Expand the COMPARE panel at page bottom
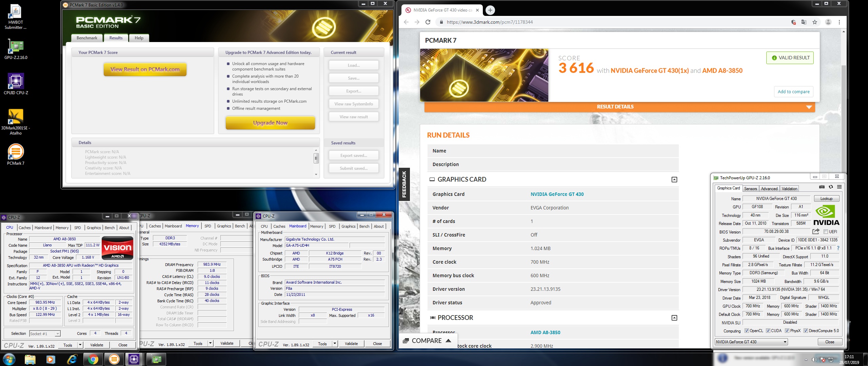The image size is (868, 366). click(x=427, y=341)
